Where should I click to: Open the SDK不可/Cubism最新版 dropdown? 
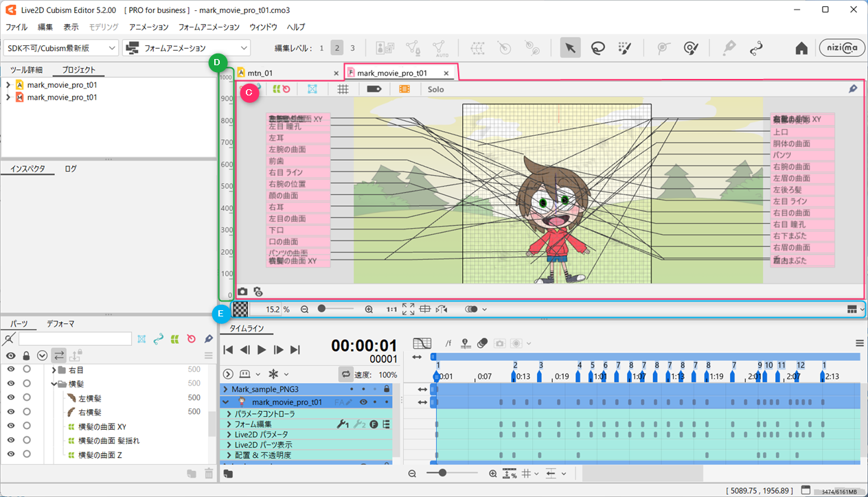tap(60, 48)
